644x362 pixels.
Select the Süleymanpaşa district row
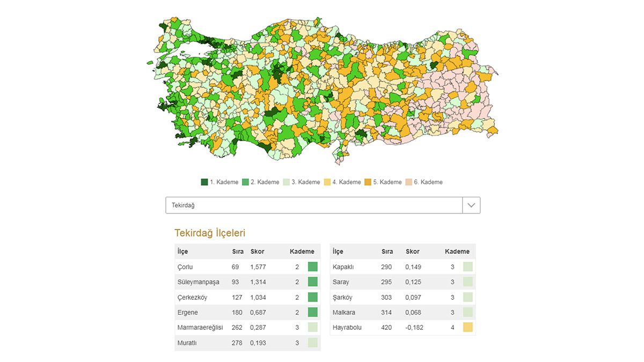[x=247, y=282]
